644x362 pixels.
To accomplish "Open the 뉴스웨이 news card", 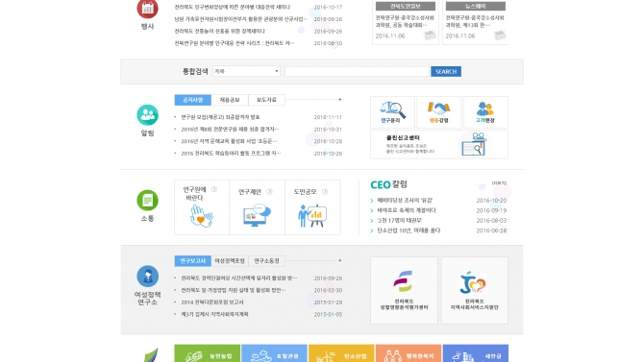I will 475,22.
